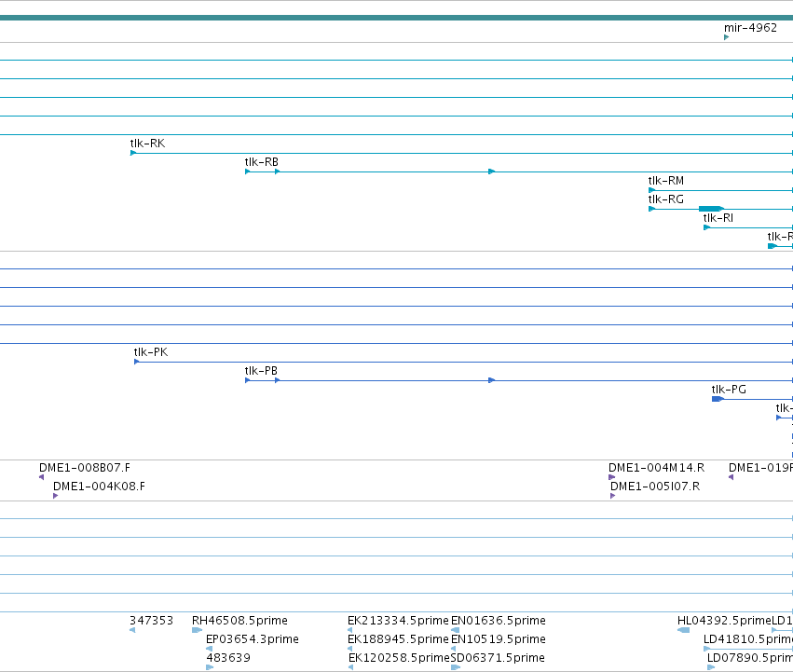
Task: Open the tlk-RG transcript label
Action: [665, 199]
